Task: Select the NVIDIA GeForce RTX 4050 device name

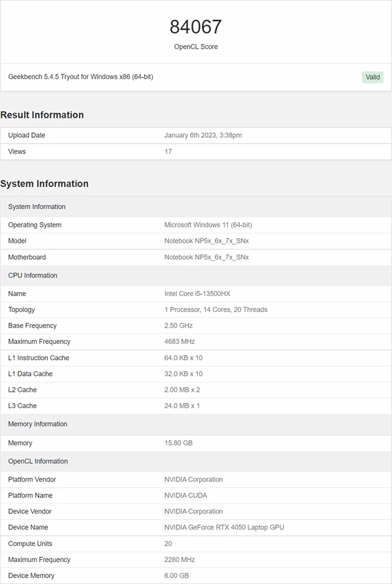Action: pyautogui.click(x=224, y=527)
